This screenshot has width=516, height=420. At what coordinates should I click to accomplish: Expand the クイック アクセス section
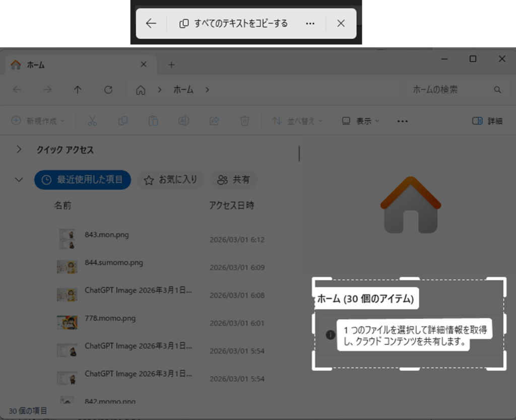tap(19, 150)
